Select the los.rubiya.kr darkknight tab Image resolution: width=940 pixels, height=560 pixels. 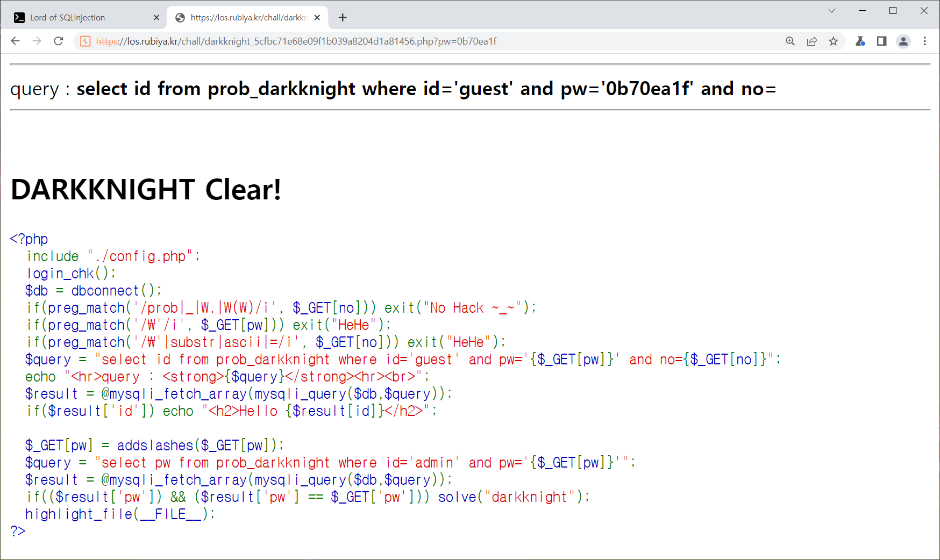click(x=247, y=17)
